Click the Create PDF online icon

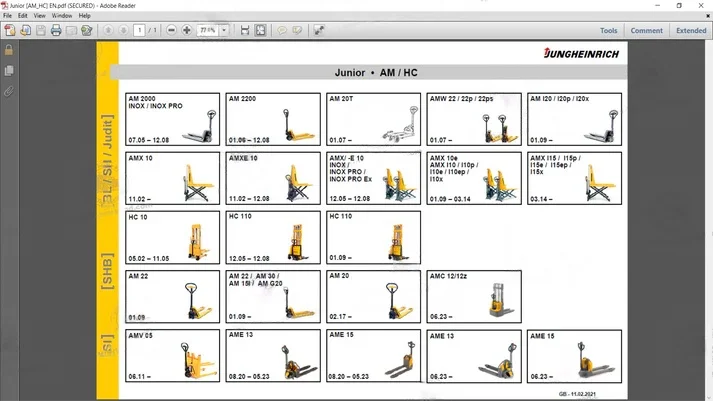click(x=10, y=30)
